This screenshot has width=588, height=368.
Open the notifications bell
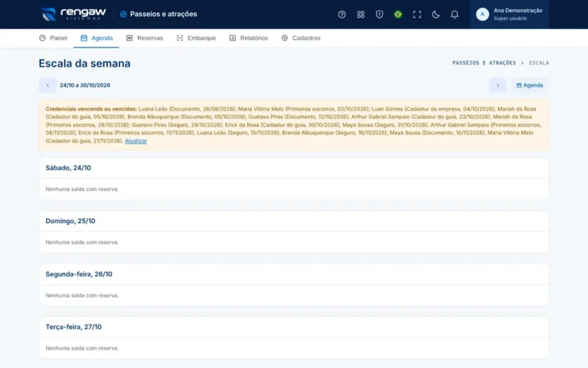454,15
